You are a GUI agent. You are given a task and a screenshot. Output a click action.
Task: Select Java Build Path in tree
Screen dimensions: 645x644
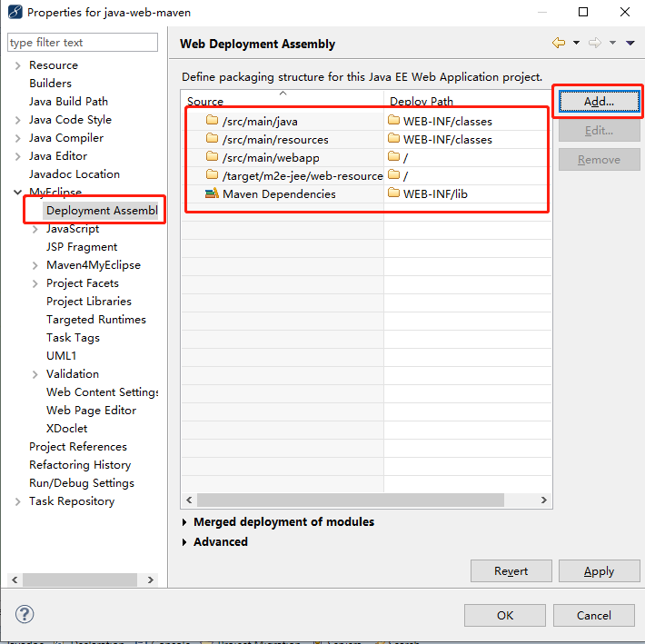pyautogui.click(x=68, y=102)
